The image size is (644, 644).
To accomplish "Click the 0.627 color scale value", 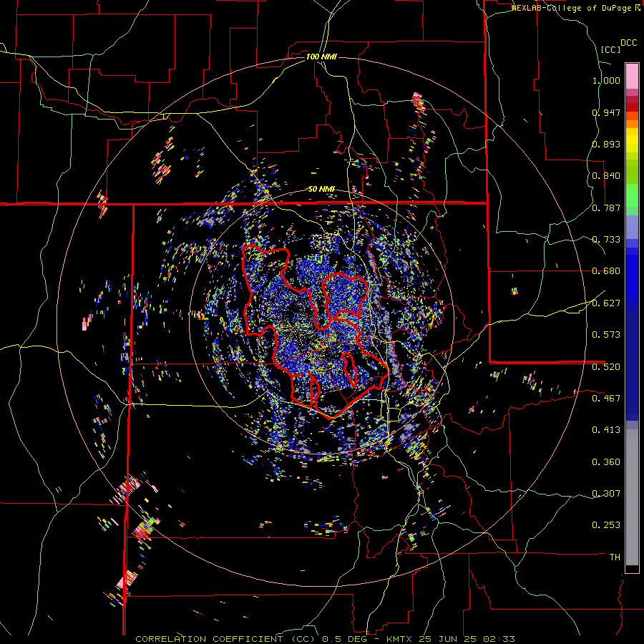I will tap(606, 303).
